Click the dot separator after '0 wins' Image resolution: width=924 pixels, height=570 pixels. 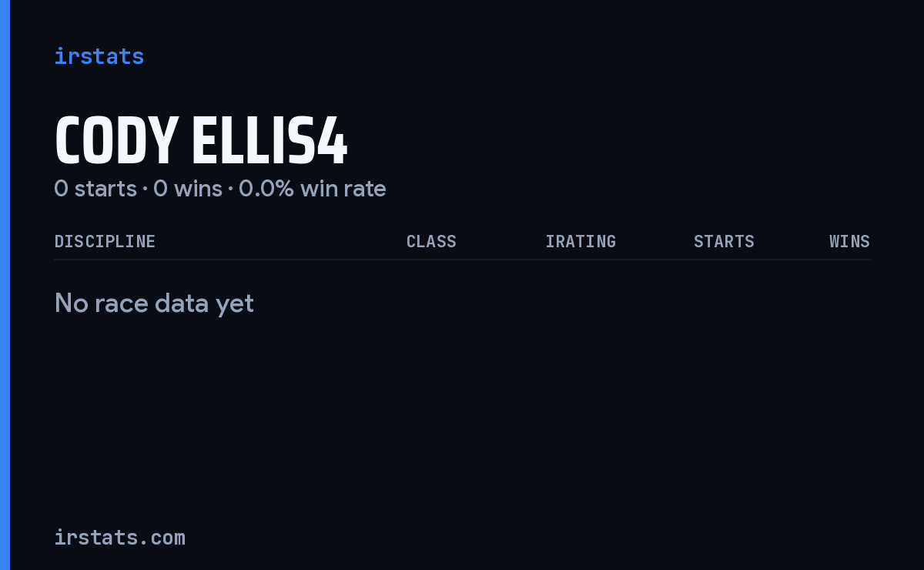tap(230, 189)
